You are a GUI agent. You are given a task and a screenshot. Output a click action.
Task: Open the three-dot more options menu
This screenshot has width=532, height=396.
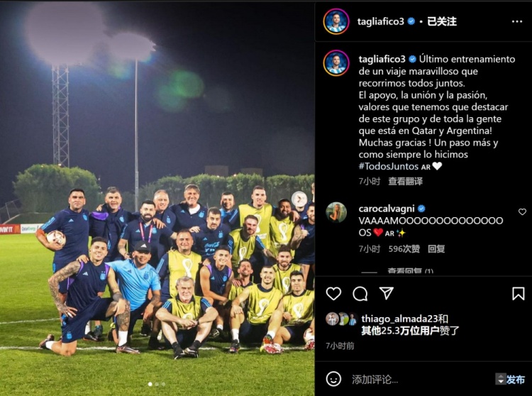click(x=516, y=21)
